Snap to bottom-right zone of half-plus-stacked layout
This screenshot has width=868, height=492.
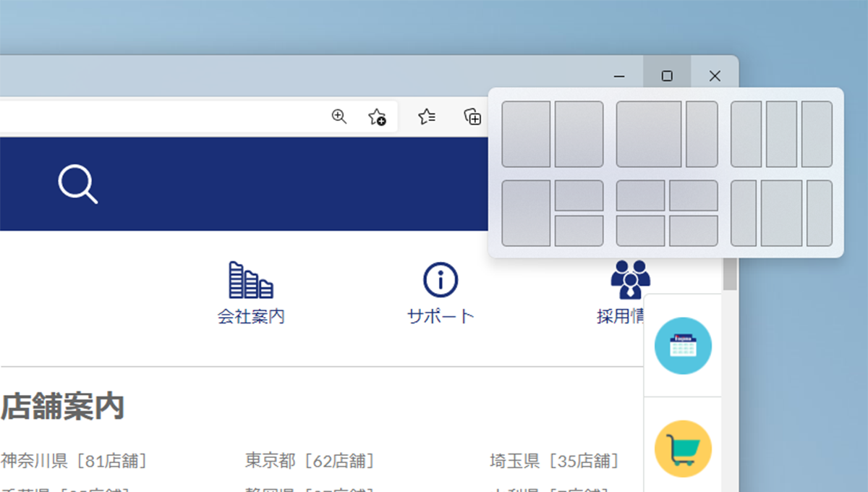[579, 230]
